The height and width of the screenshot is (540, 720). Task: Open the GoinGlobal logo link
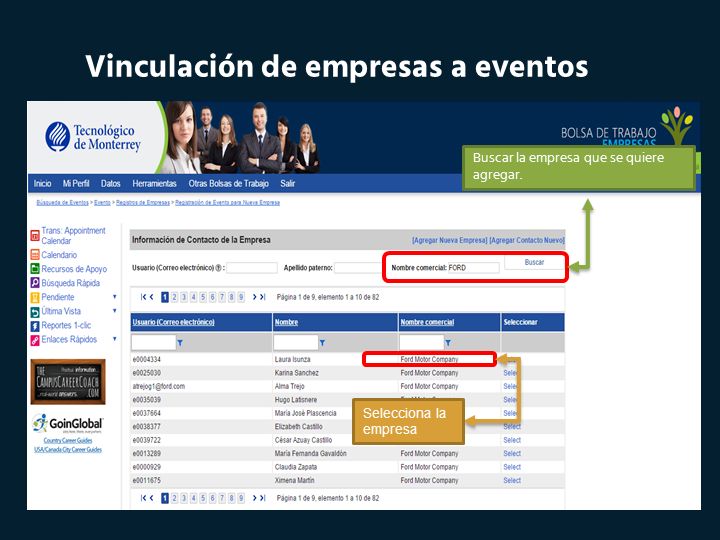point(68,423)
